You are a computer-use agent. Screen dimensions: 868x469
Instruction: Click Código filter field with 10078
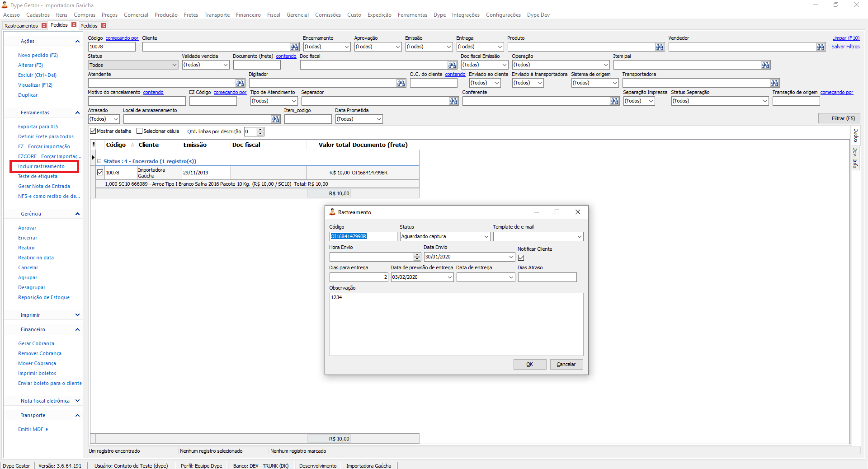coord(112,47)
